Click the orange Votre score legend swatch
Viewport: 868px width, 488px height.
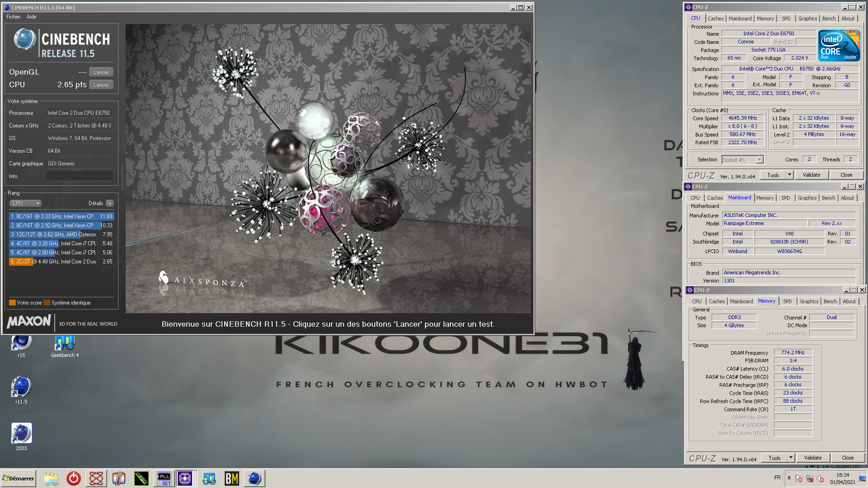coord(12,303)
